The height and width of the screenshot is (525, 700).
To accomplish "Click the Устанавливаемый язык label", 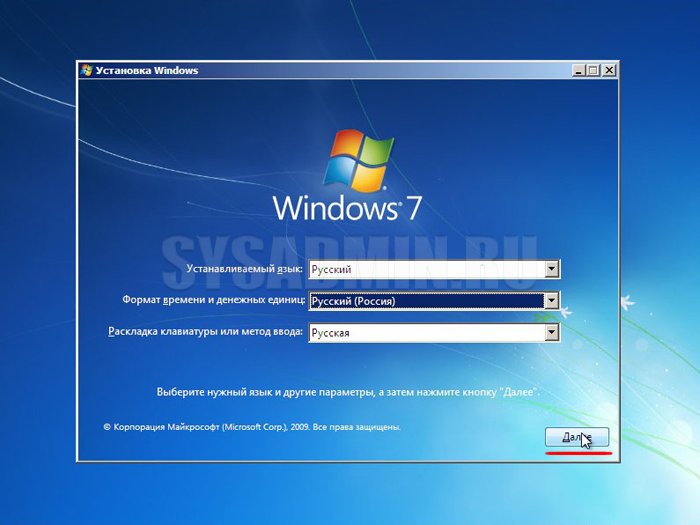I will click(x=245, y=269).
